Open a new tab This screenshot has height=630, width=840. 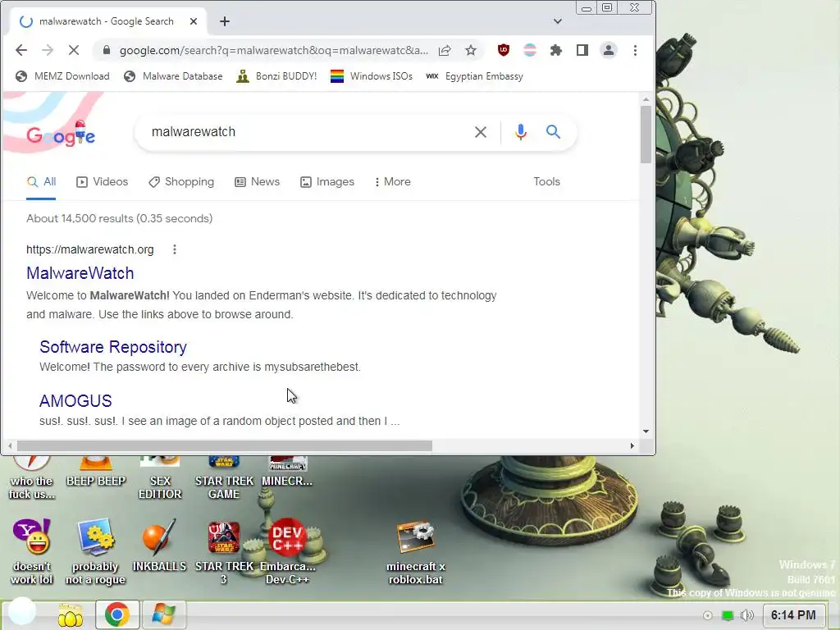[225, 21]
